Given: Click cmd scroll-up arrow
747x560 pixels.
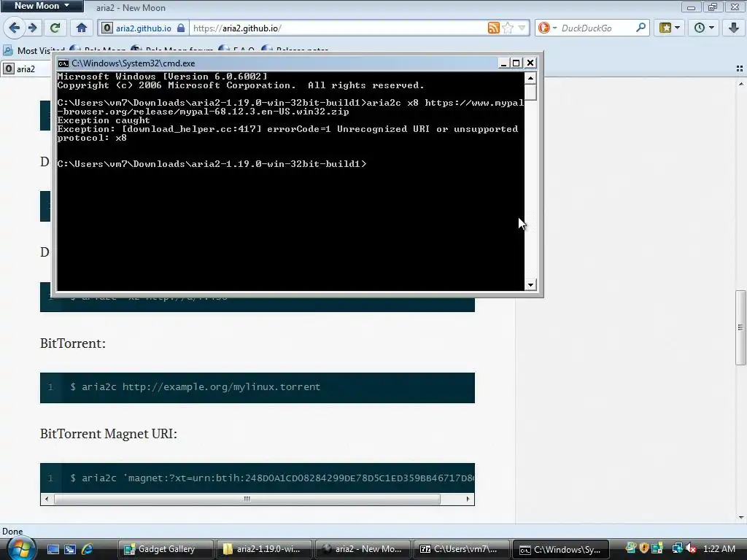Looking at the screenshot, I should pos(531,77).
